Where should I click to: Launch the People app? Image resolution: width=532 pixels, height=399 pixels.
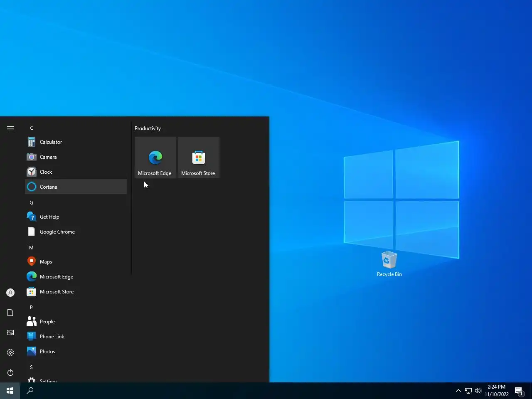click(x=76, y=321)
